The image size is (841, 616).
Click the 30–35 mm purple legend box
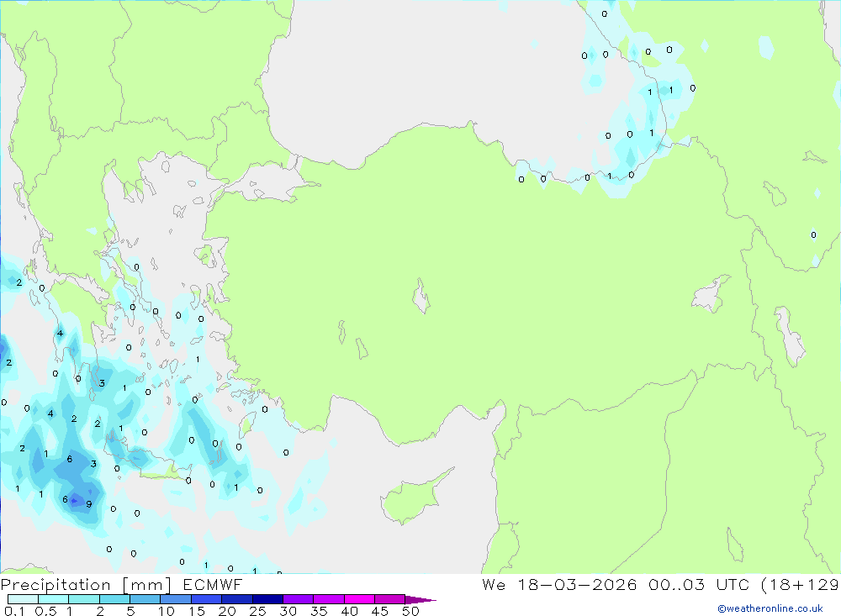299,599
